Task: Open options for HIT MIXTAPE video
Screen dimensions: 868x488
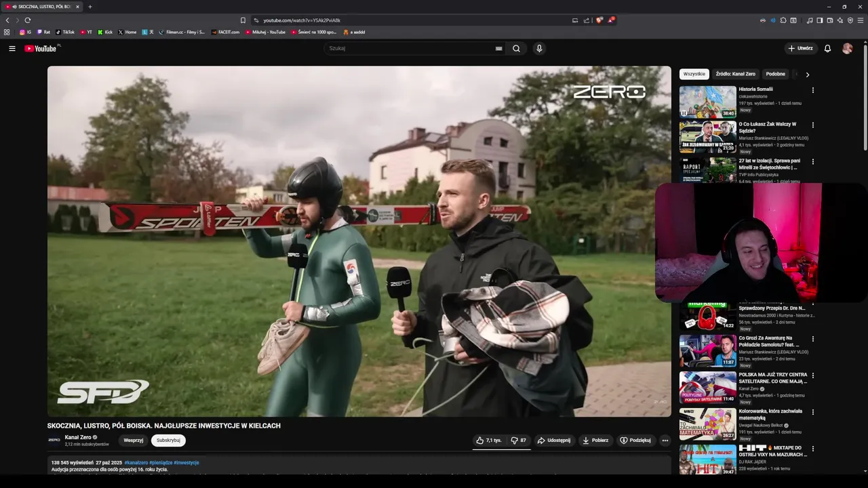Action: 812,449
